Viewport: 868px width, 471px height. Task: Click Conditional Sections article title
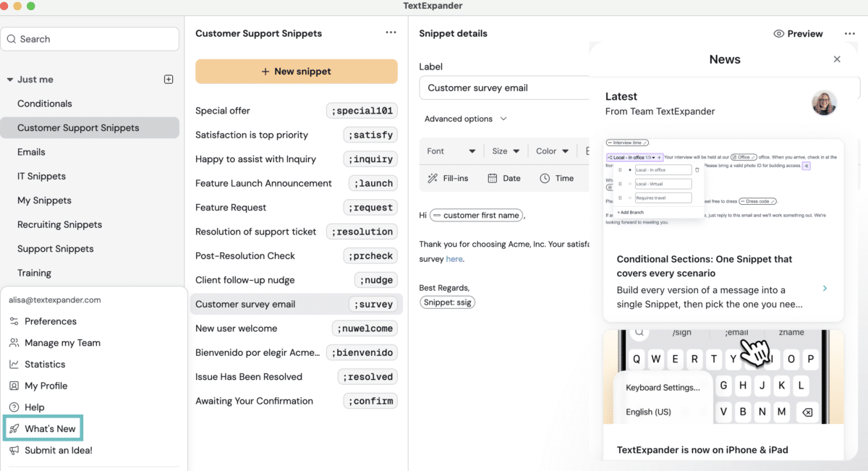705,266
